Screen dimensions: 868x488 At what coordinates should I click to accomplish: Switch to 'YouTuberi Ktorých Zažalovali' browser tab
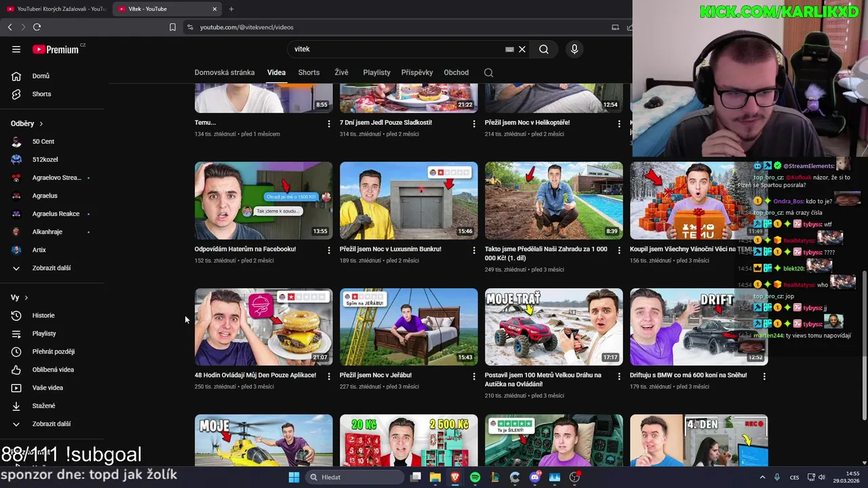(56, 9)
